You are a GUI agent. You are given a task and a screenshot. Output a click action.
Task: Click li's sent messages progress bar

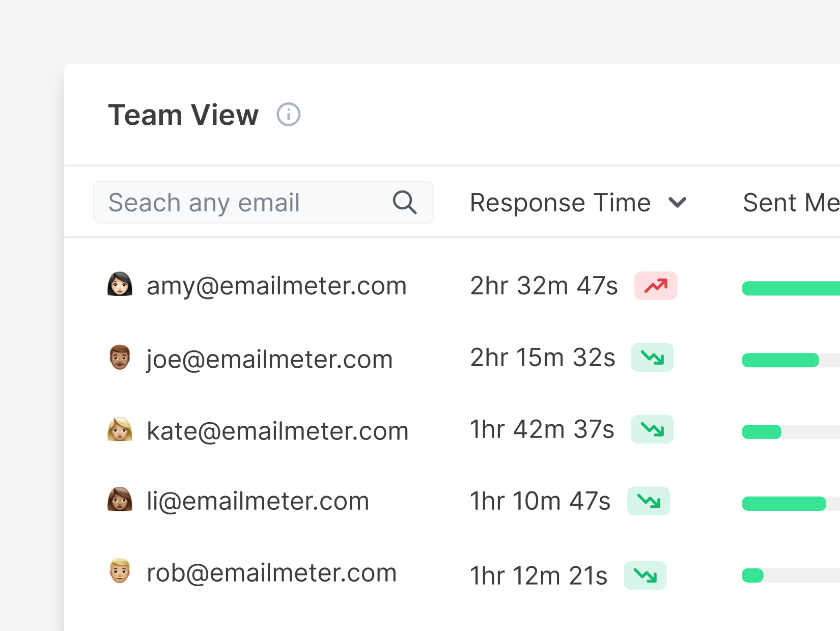point(783,504)
